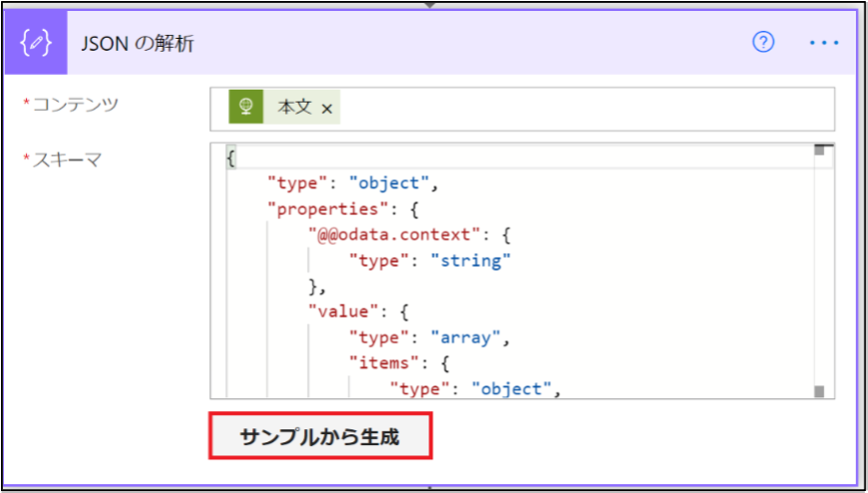
Task: Remove the 本文 token with its x
Action: pyautogui.click(x=327, y=109)
